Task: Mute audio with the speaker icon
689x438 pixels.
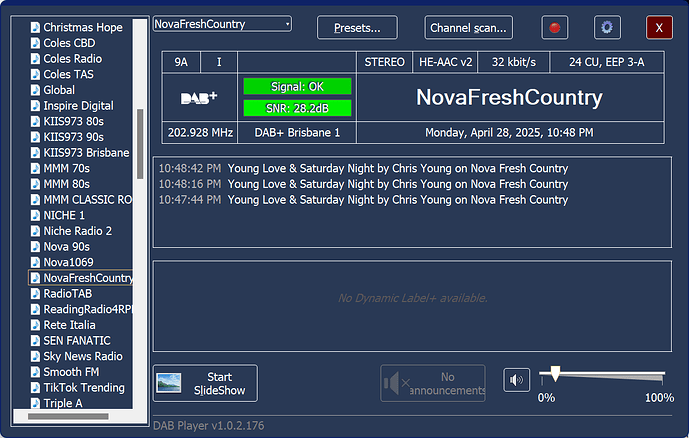Action: 516,380
